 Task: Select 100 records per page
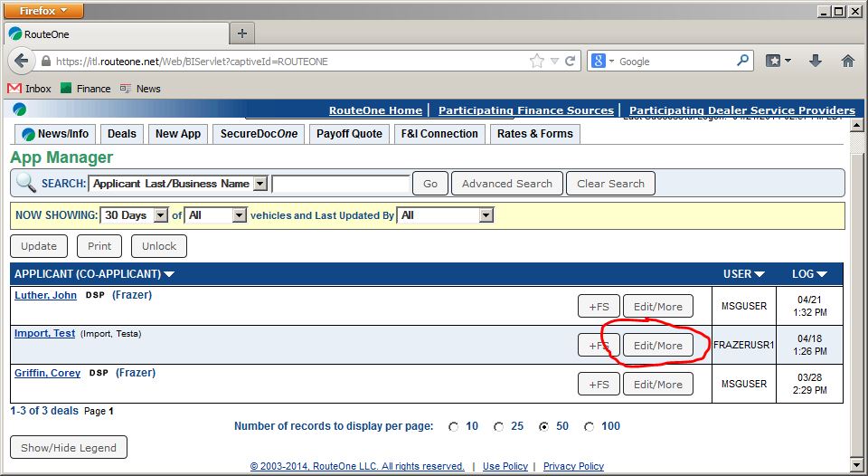589,427
